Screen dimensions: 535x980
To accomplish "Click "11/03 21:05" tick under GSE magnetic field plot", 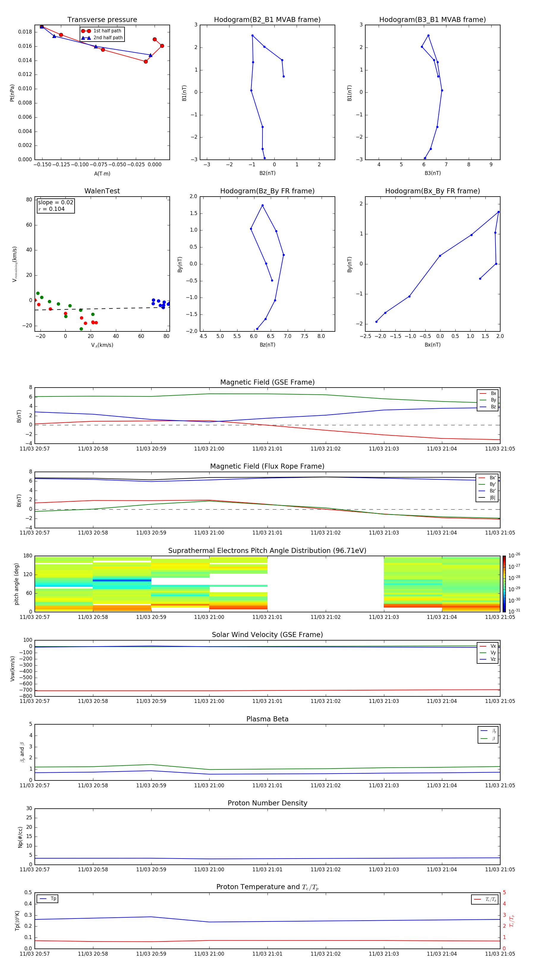I will 500,449.
